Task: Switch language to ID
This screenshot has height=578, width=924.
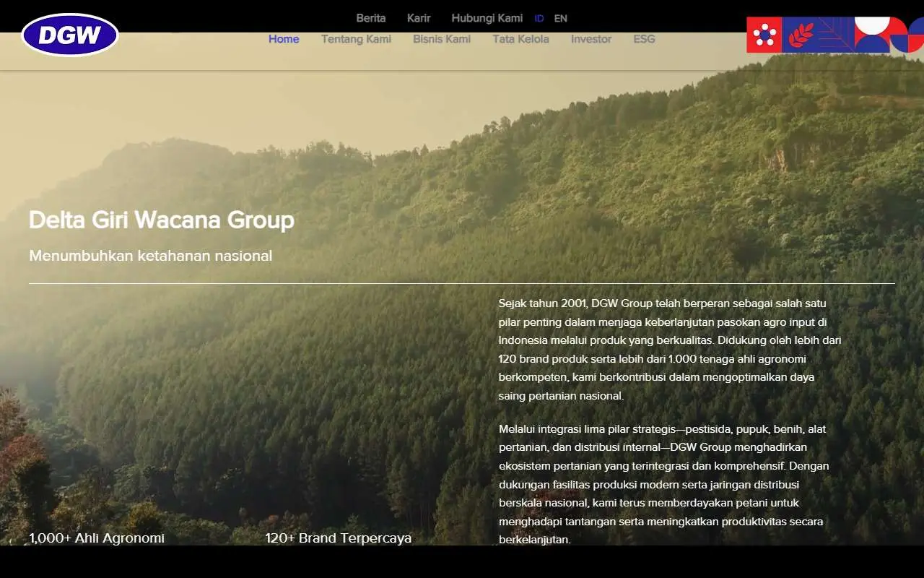Action: tap(539, 19)
